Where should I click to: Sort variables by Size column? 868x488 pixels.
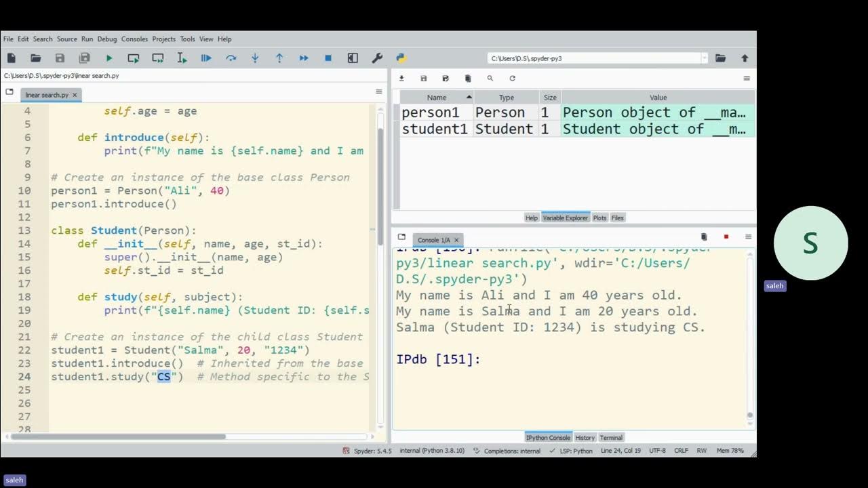(x=550, y=98)
